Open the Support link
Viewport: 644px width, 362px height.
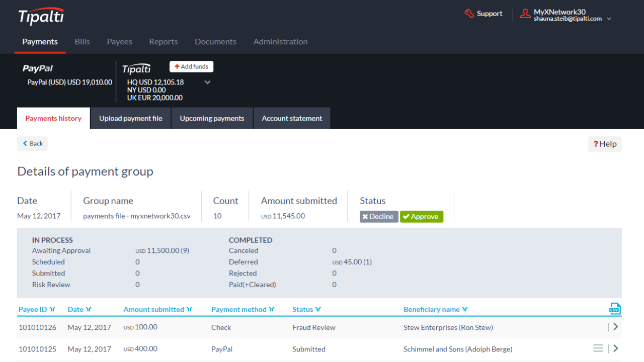[484, 14]
